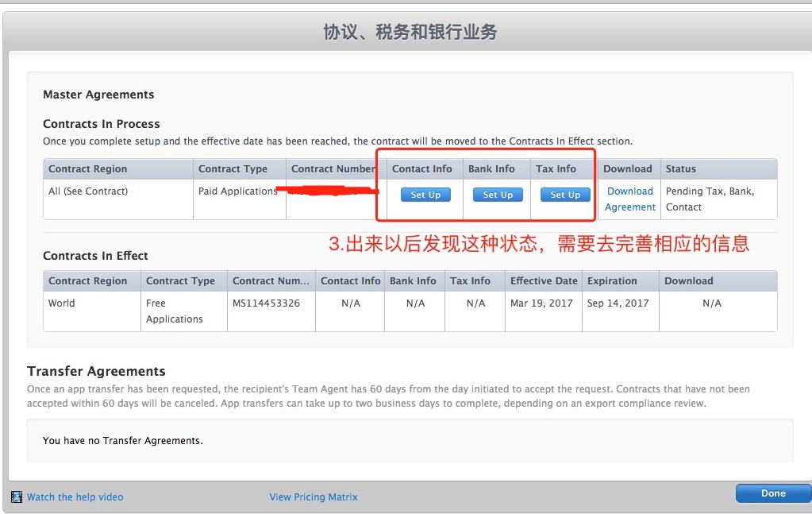Image resolution: width=812 pixels, height=514 pixels.
Task: Click the Status column header
Action: click(x=680, y=169)
